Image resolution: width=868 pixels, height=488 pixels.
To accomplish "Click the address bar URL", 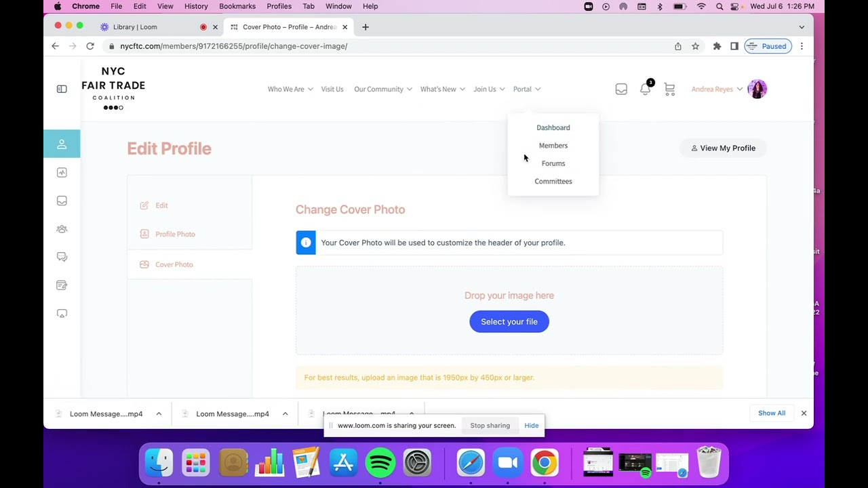I will click(x=233, y=46).
